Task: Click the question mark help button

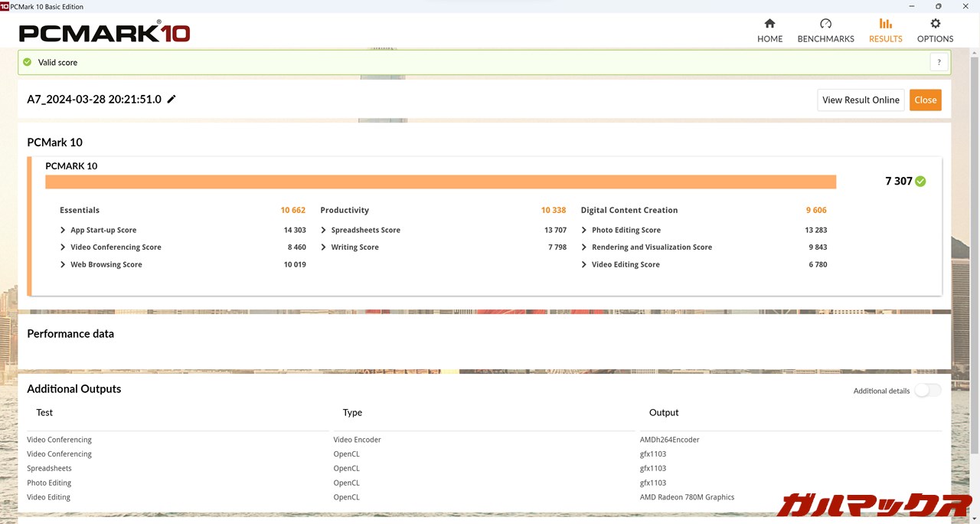Action: pos(939,63)
